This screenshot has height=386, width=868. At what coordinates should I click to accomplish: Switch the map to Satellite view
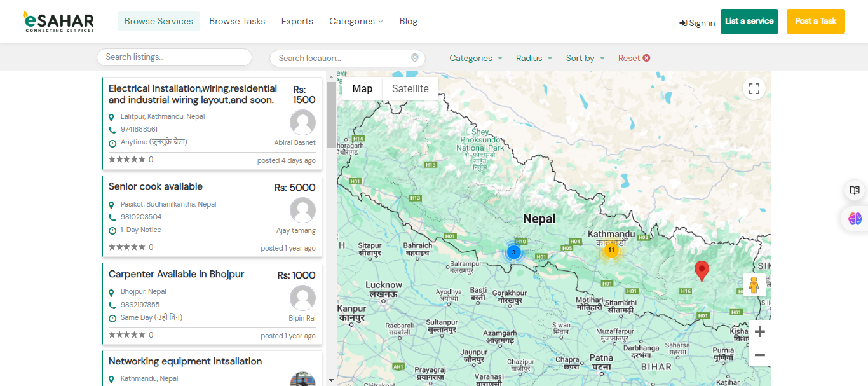[x=410, y=88]
